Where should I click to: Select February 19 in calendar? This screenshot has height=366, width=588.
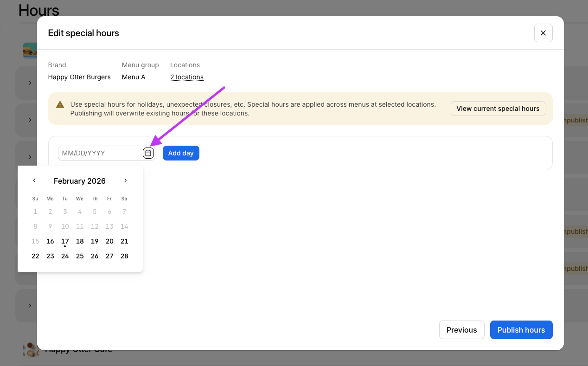[95, 241]
